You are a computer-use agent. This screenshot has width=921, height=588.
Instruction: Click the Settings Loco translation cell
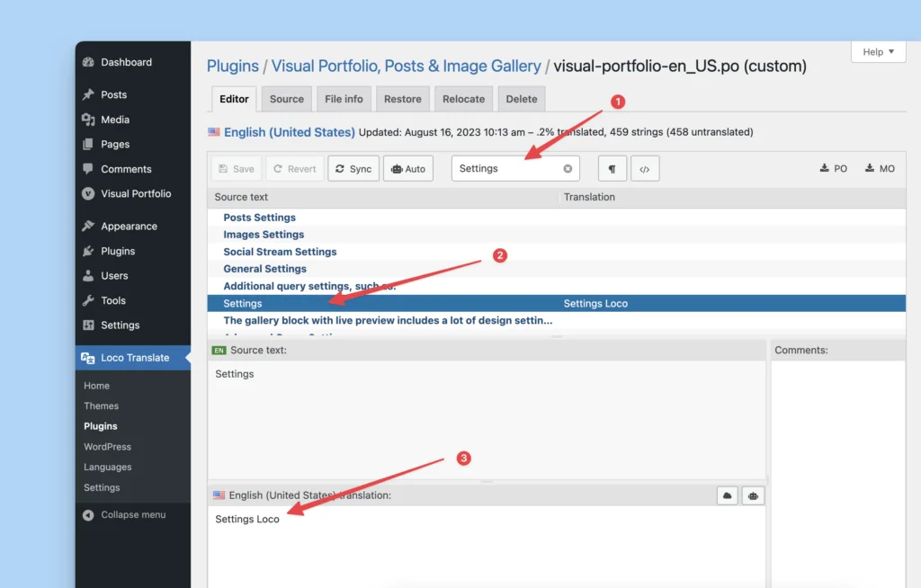pos(595,304)
